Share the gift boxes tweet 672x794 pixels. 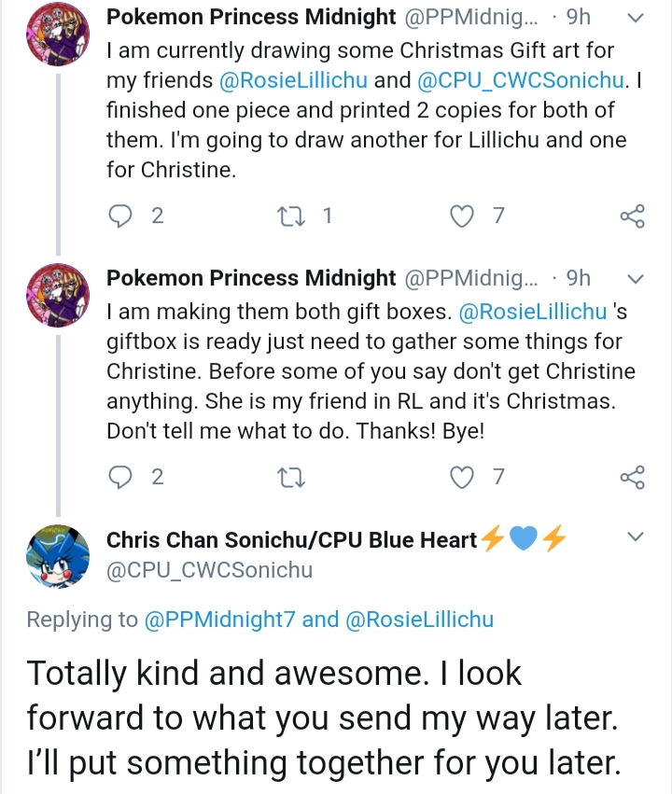633,478
